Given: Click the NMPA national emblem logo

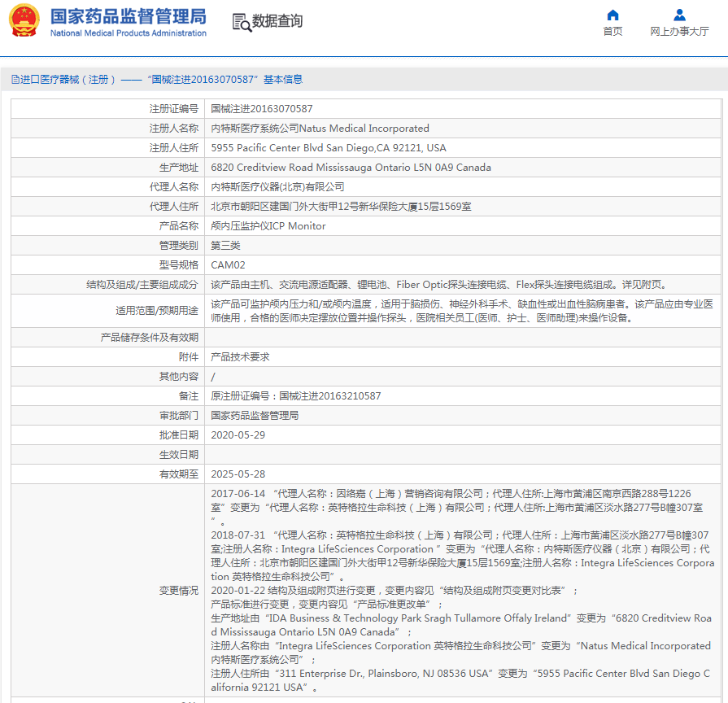Looking at the screenshot, I should pyautogui.click(x=24, y=21).
